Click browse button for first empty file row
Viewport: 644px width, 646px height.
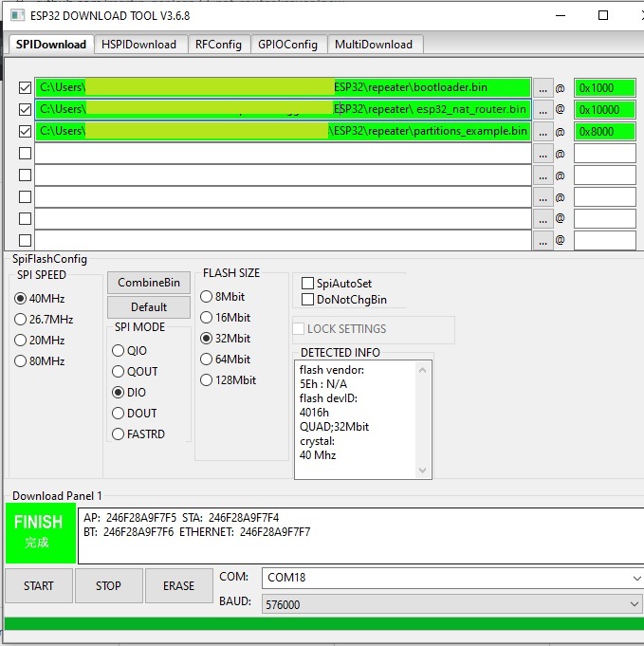pyautogui.click(x=543, y=154)
